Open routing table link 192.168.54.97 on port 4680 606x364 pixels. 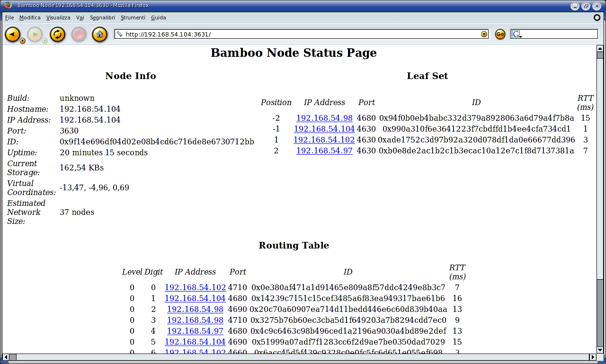[x=195, y=331]
